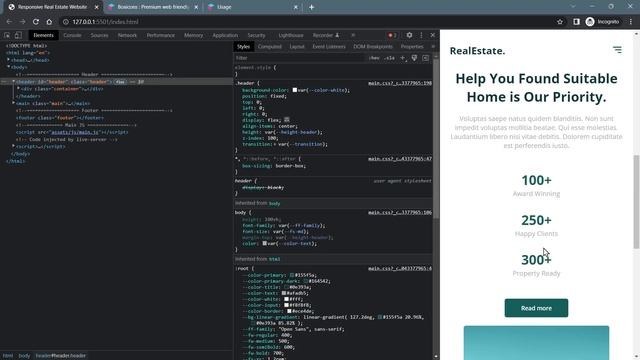The width and height of the screenshot is (640, 360).
Task: Open the browser home page
Action: pos(49,22)
